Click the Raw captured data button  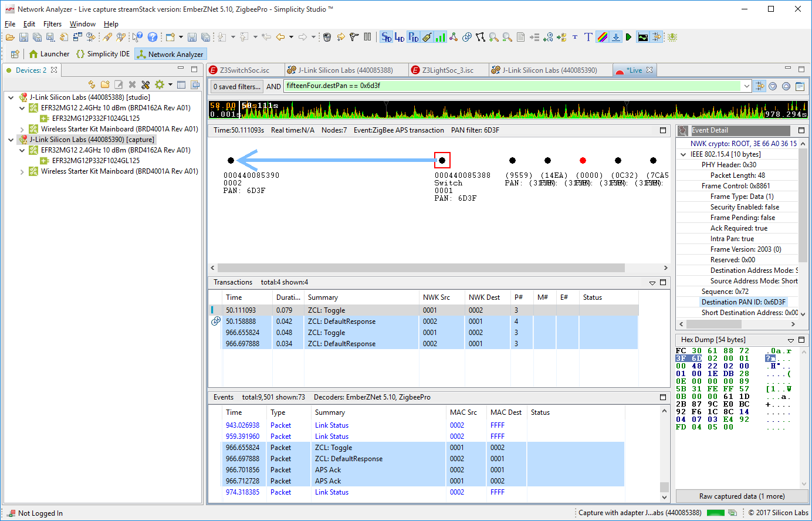[741, 496]
